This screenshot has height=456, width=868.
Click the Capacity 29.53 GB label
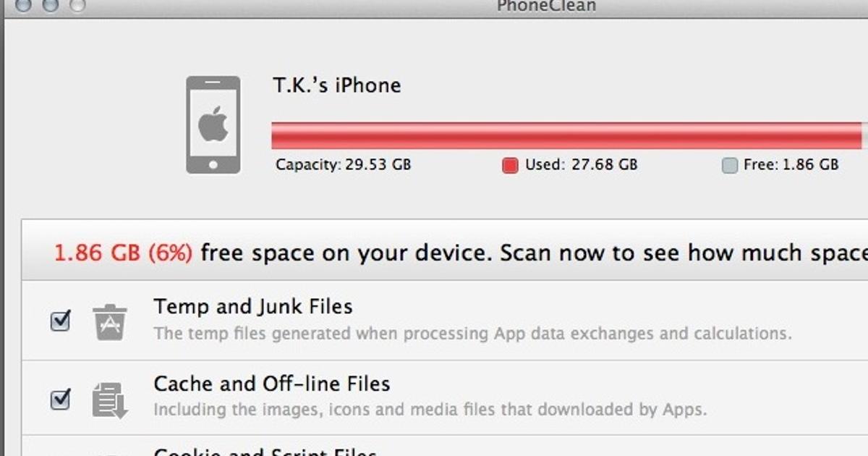343,165
